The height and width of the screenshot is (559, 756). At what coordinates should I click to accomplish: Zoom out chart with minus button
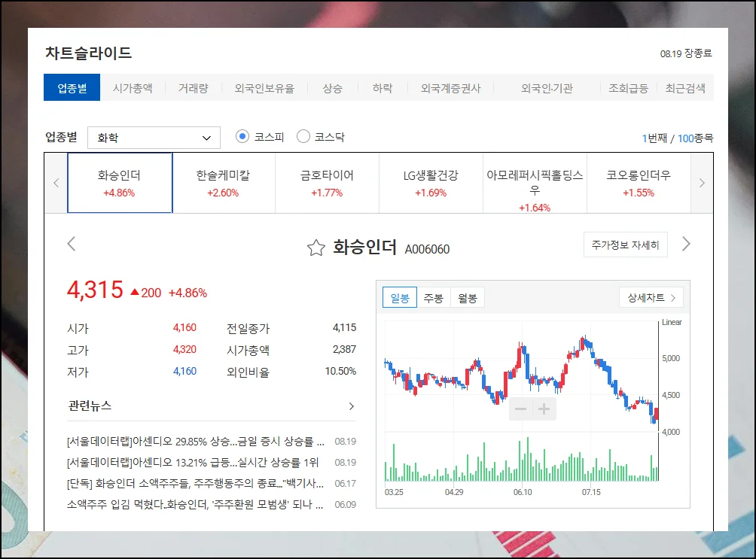coord(521,409)
